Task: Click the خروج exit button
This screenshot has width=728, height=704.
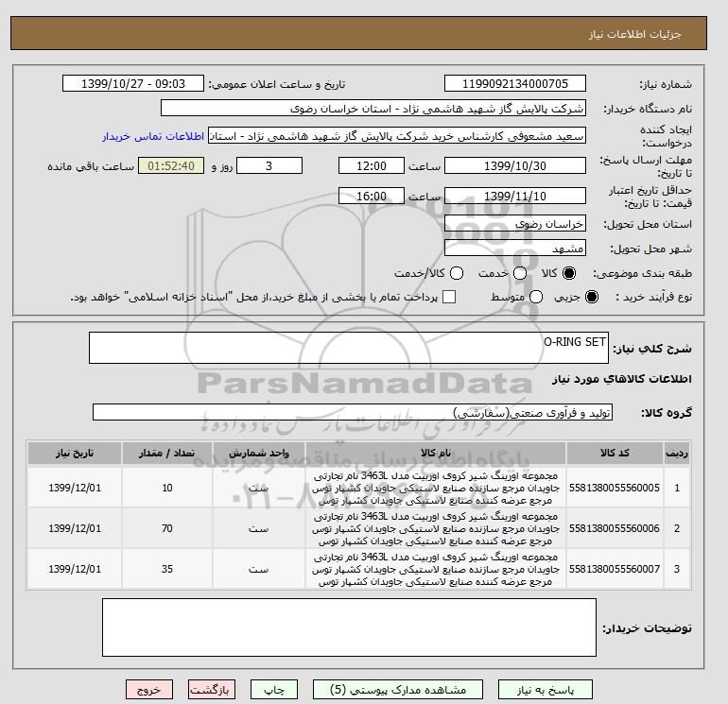Action: [x=149, y=690]
